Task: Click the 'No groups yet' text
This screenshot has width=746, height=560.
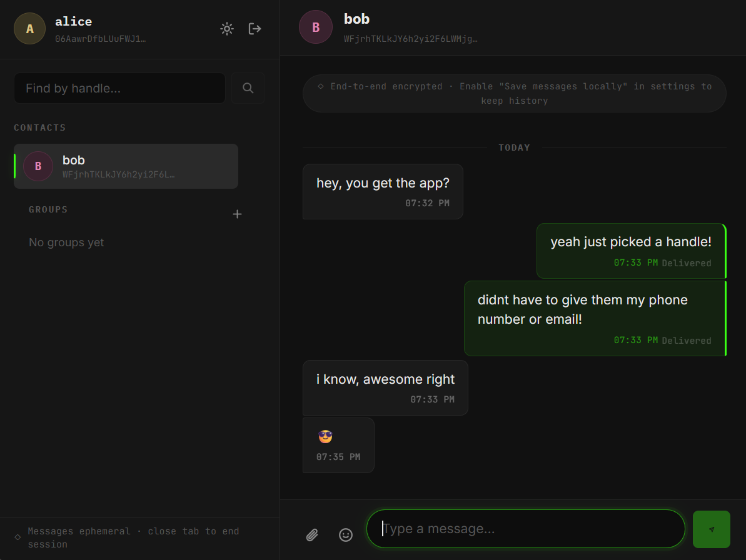Action: click(66, 242)
